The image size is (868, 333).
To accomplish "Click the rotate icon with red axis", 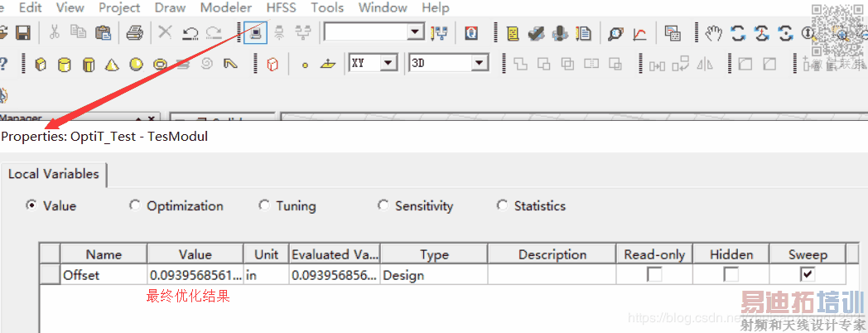I will click(x=763, y=33).
